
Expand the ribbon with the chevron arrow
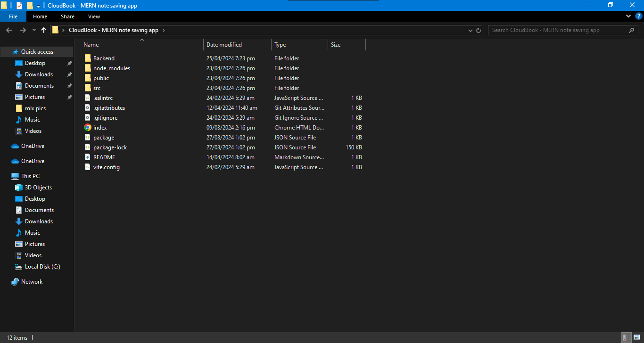[628, 16]
